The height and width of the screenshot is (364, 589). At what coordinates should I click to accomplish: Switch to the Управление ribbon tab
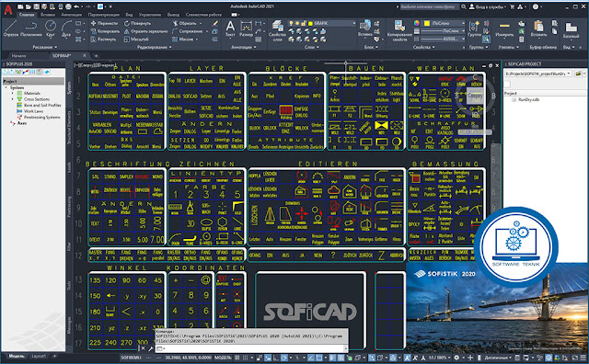[x=150, y=15]
